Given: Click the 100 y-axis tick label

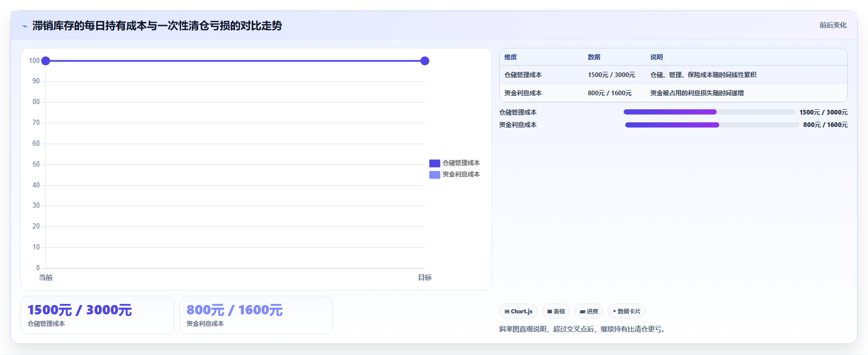Looking at the screenshot, I should pyautogui.click(x=34, y=61).
